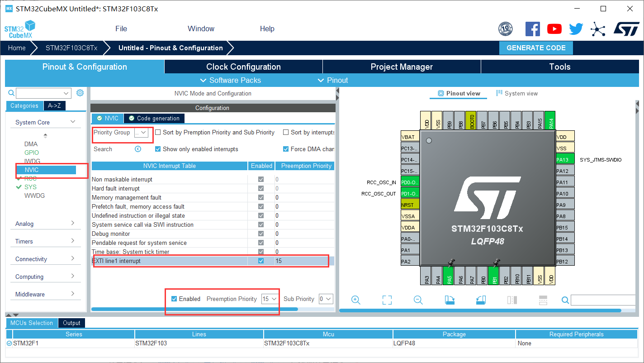Click the vertical flip layout icon
Viewport: 644px width, 363px height.
[512, 300]
